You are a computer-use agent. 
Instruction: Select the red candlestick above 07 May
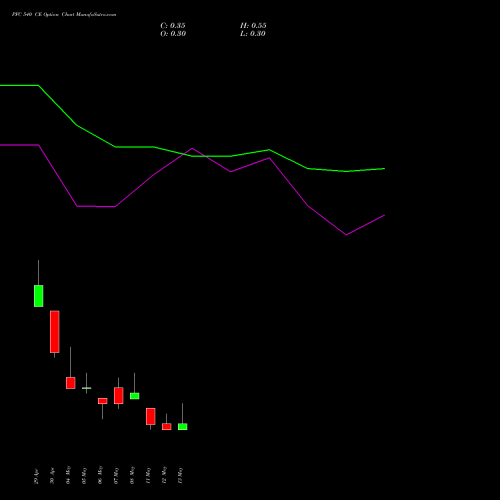(x=119, y=396)
